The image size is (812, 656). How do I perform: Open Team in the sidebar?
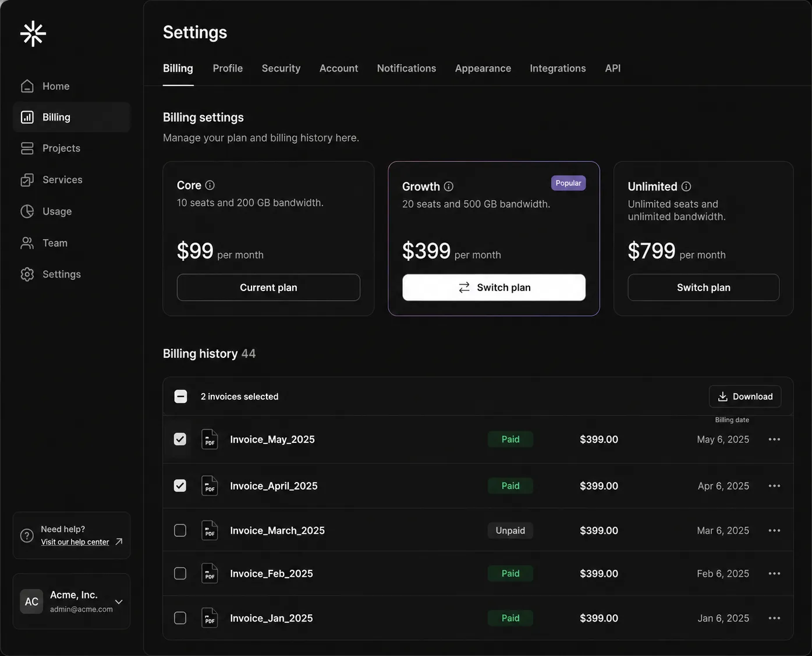coord(72,243)
